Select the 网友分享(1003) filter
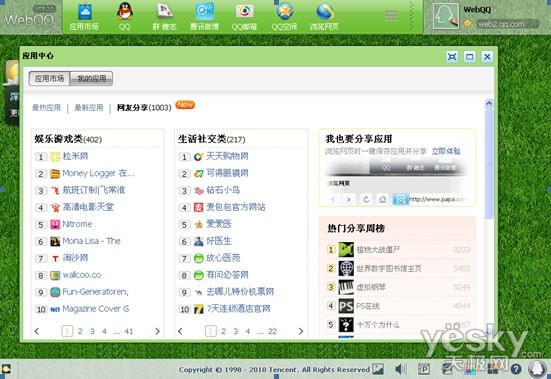This screenshot has width=551, height=379. [144, 107]
